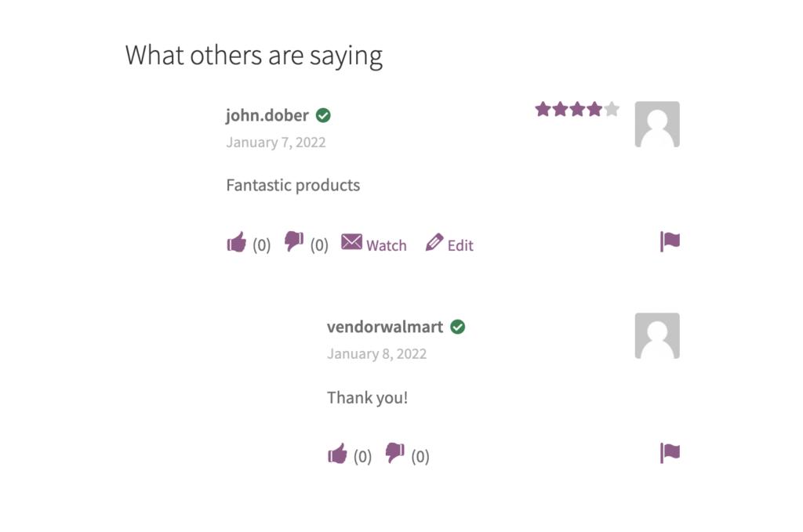This screenshot has height=532, width=803.
Task: Click john.dober's verified green checkmark badge
Action: click(x=323, y=116)
